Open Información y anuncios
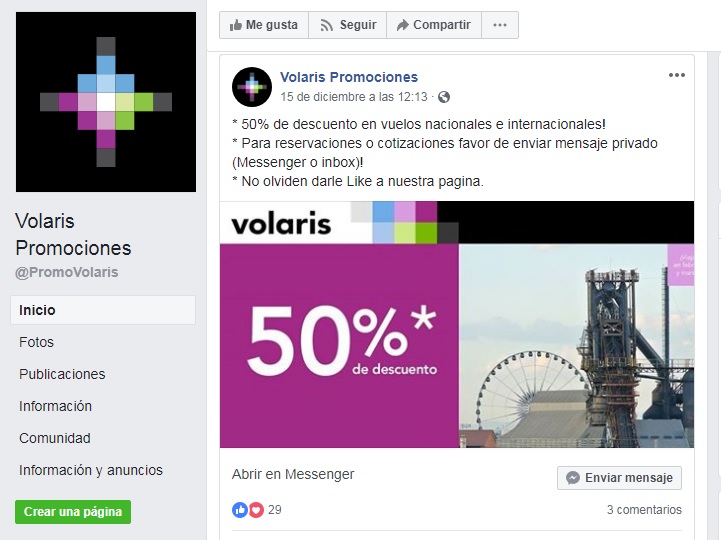The height and width of the screenshot is (540, 721). pos(91,470)
